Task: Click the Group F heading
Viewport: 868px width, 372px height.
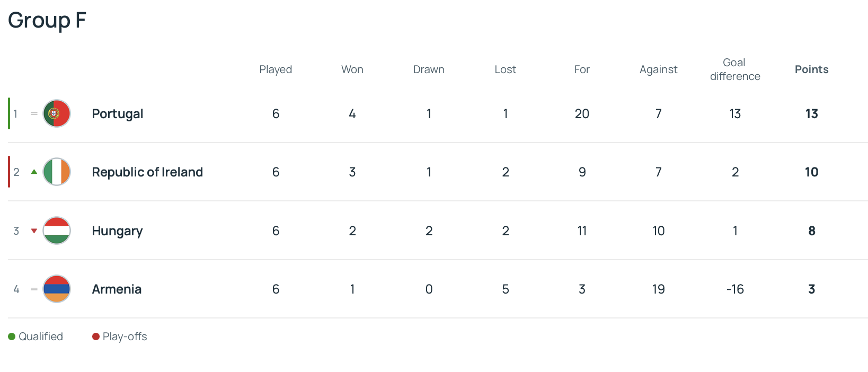Action: tap(47, 20)
